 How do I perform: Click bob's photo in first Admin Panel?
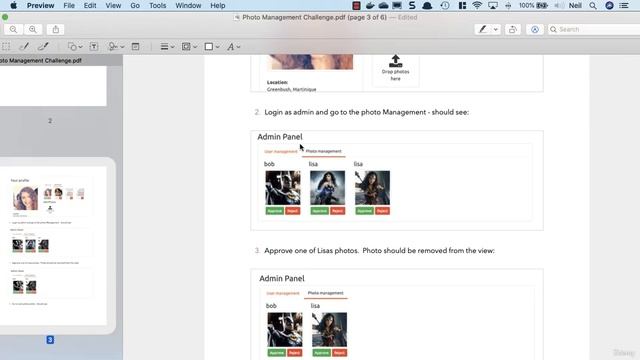point(283,188)
